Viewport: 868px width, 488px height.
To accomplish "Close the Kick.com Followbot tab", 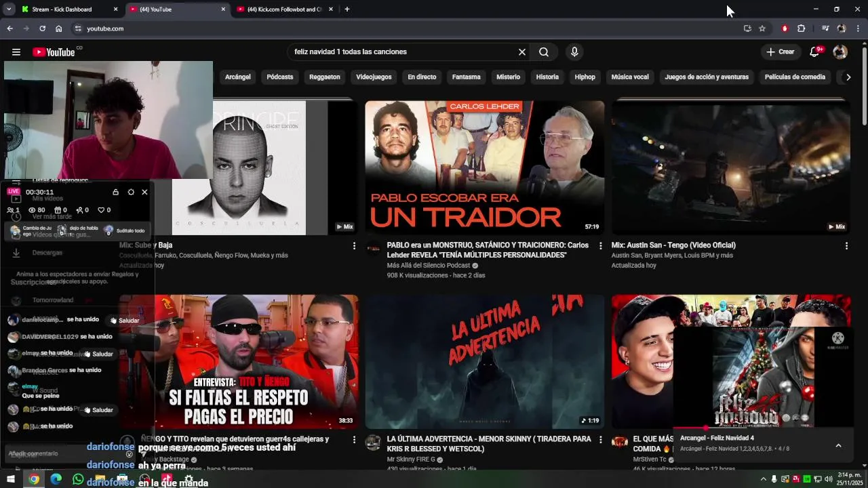I will [331, 9].
